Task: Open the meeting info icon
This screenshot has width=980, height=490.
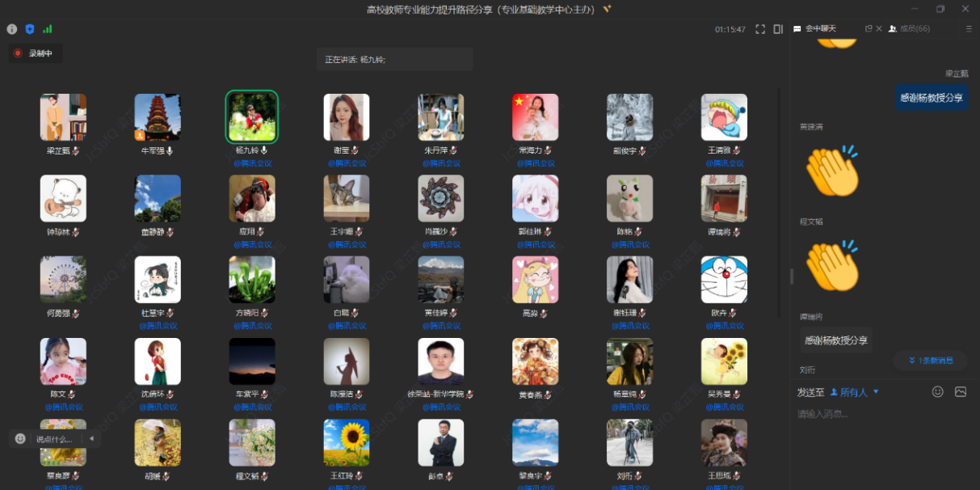Action: 12,29
